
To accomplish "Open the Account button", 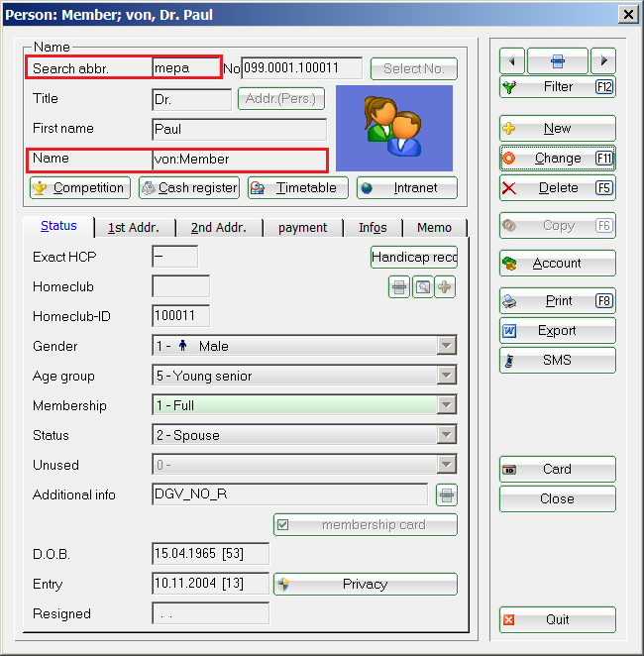I will coord(558,264).
